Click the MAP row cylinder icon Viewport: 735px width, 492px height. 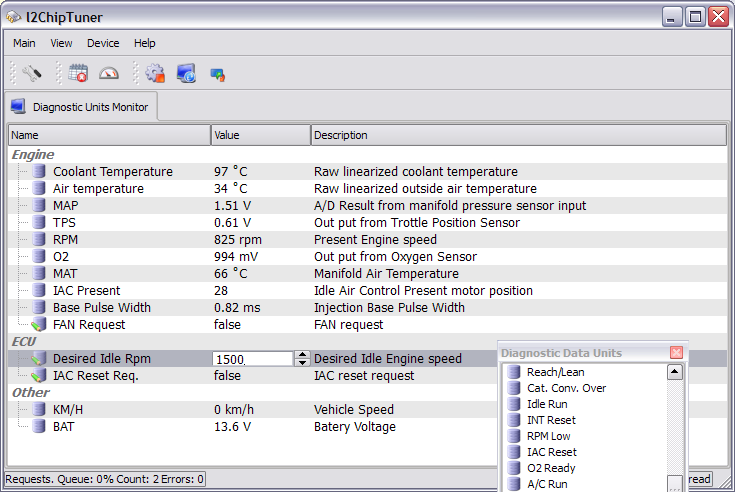39,205
